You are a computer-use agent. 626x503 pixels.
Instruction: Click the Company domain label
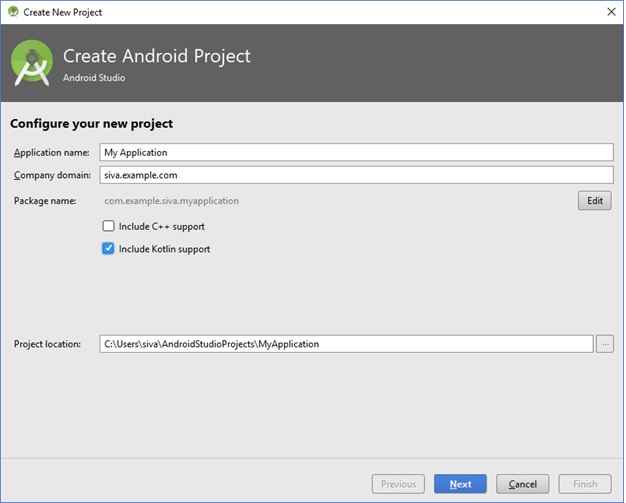pyautogui.click(x=52, y=176)
